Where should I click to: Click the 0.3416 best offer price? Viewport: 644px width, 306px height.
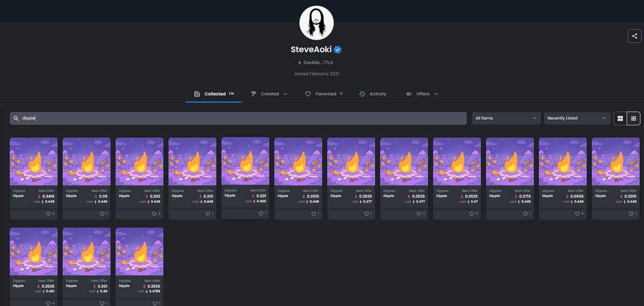48,196
